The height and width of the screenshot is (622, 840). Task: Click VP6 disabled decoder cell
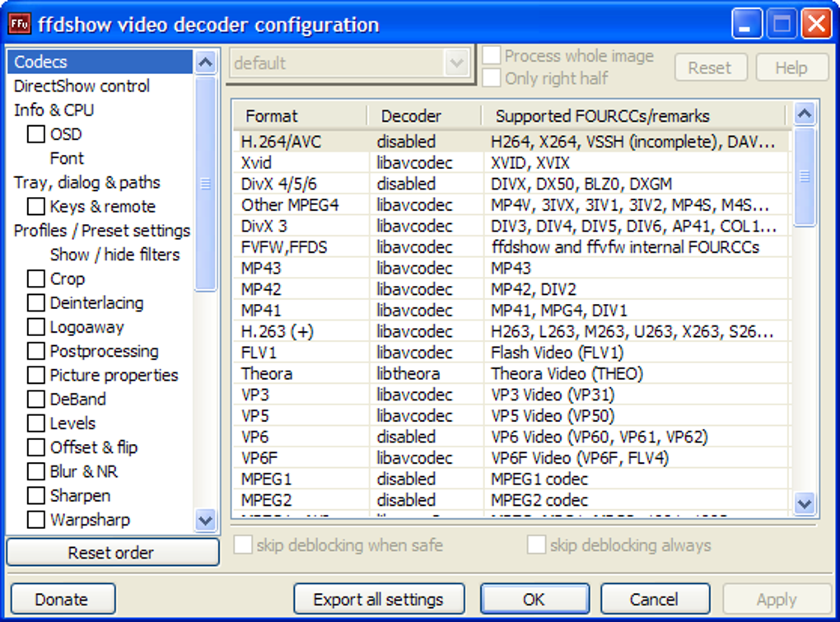click(x=426, y=437)
